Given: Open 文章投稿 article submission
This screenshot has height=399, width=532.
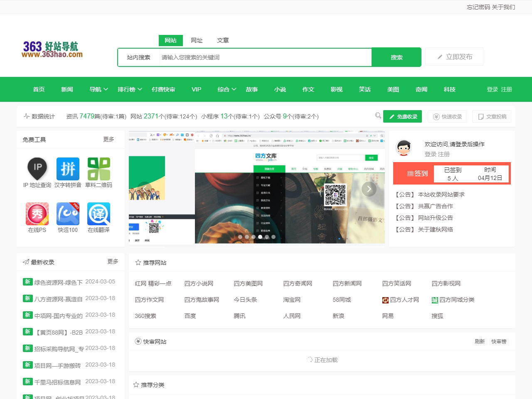Looking at the screenshot, I should tap(492, 116).
